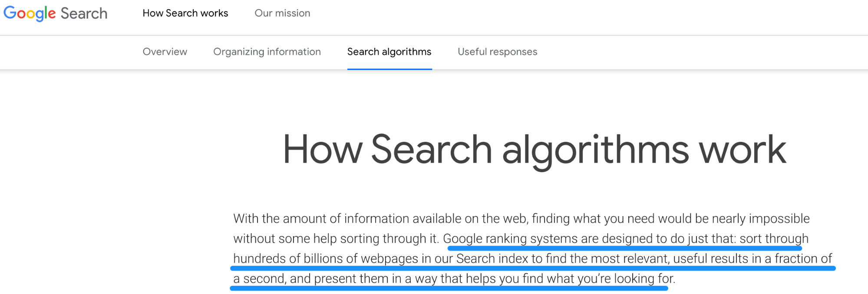Click the word "Search" in the large heading

432,150
